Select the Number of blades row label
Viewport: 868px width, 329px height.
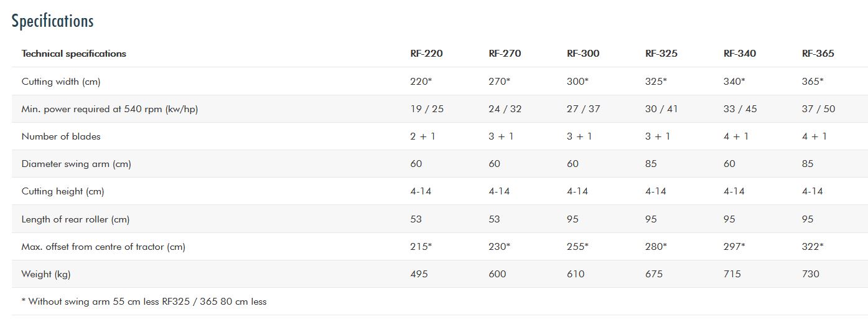[61, 136]
